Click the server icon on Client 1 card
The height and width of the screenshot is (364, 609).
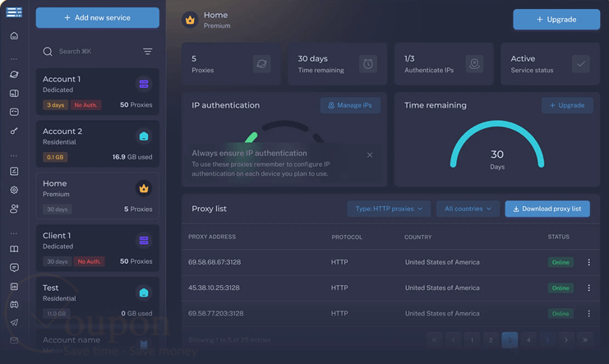[x=144, y=241]
